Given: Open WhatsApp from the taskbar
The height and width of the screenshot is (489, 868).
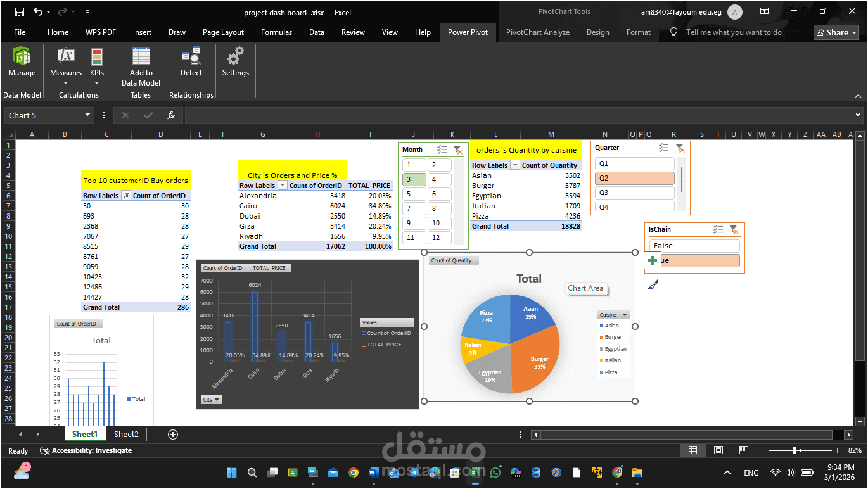Looking at the screenshot, I should coord(495,473).
